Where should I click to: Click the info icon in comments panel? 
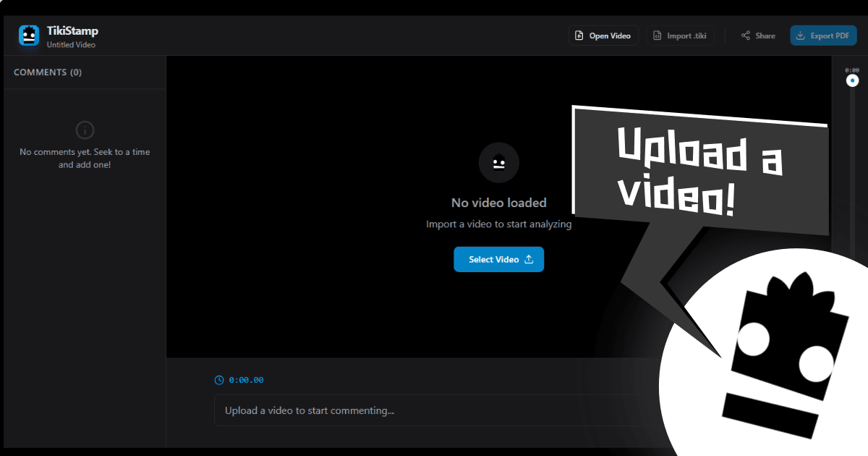pyautogui.click(x=85, y=130)
